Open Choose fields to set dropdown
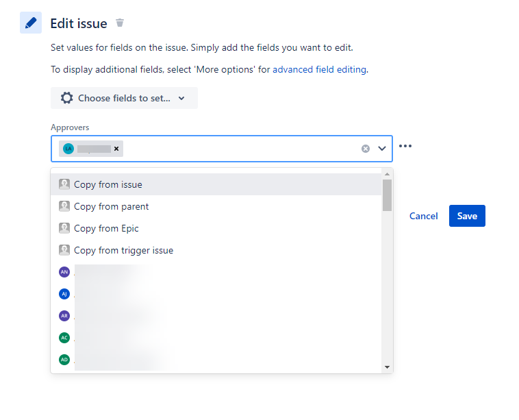The image size is (519, 420). click(x=124, y=98)
